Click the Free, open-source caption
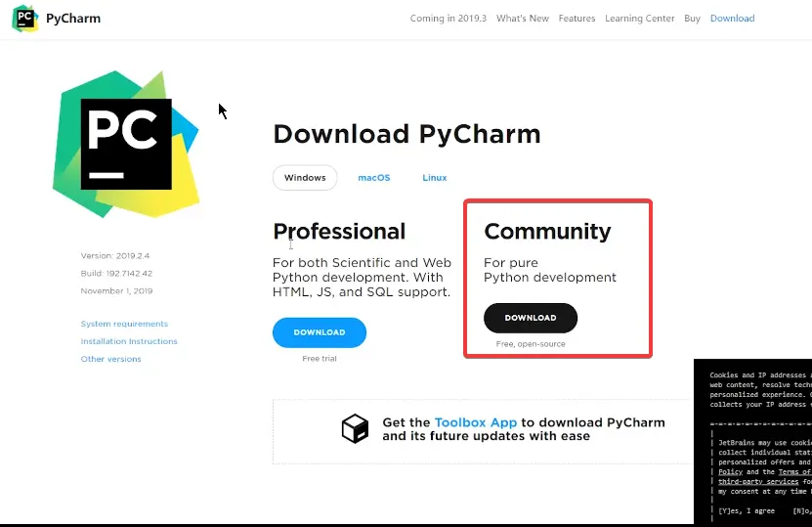 point(531,344)
